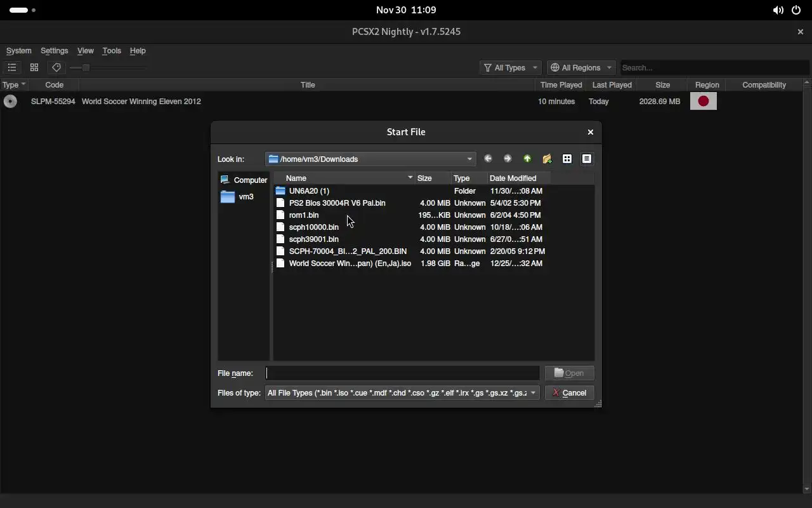Sort game list by Time Played column
This screenshot has height=508, width=812.
tap(561, 84)
